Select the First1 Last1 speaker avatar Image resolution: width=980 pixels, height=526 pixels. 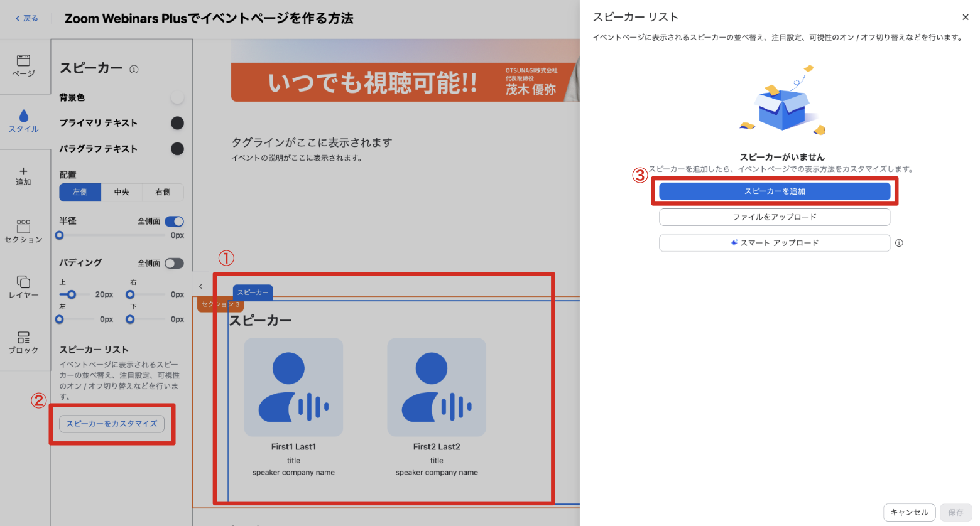pos(293,387)
